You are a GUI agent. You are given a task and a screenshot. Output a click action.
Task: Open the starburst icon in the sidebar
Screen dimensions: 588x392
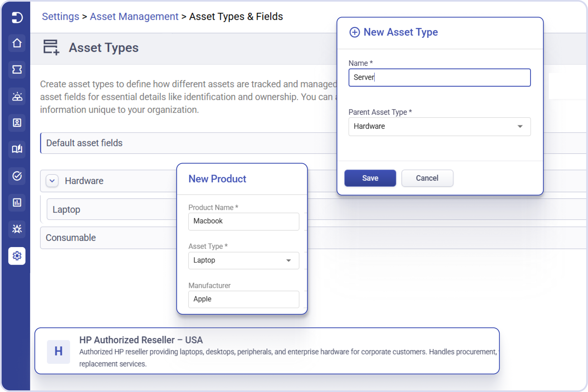tap(17, 229)
